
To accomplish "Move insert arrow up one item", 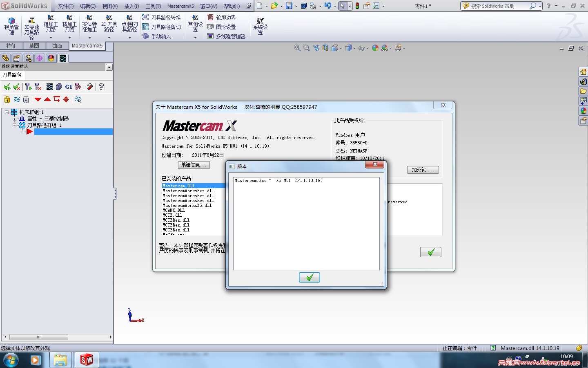I will (x=47, y=99).
